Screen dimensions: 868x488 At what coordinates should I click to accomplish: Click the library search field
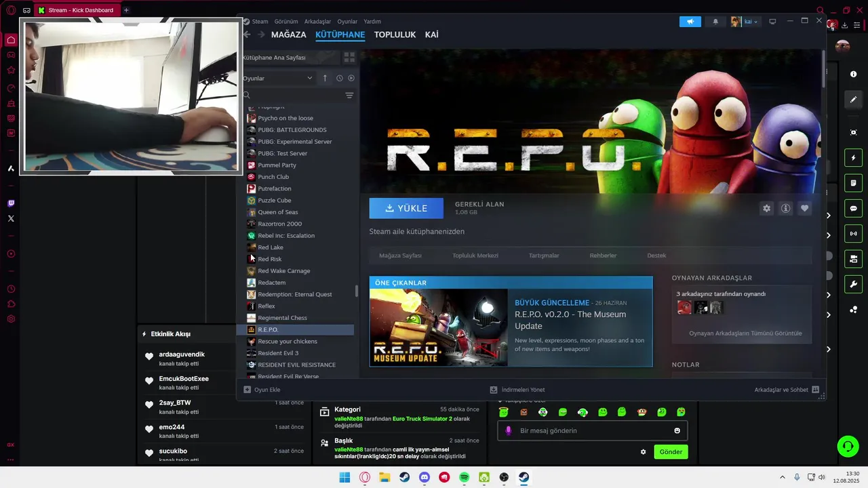pos(292,96)
